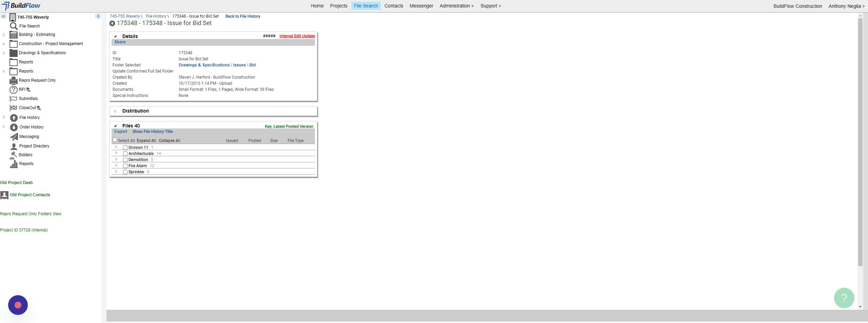Image resolution: width=868 pixels, height=323 pixels.
Task: Open the green help question mark bubble
Action: click(x=844, y=298)
